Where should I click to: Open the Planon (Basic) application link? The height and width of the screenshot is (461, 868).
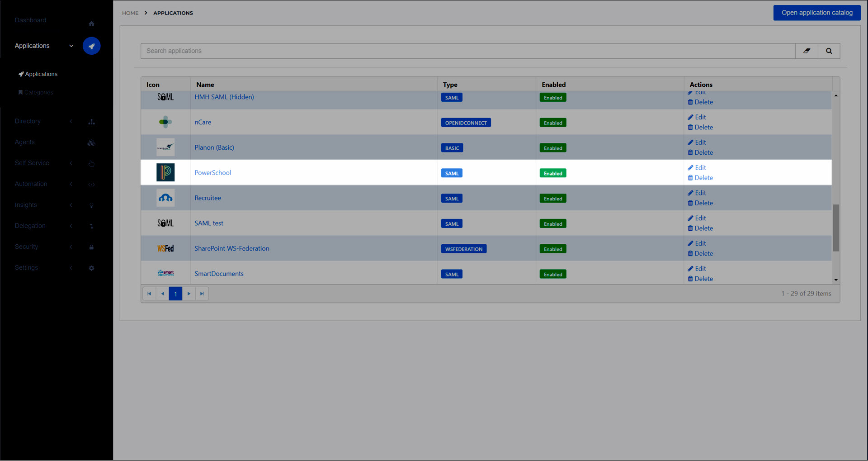[x=214, y=147]
